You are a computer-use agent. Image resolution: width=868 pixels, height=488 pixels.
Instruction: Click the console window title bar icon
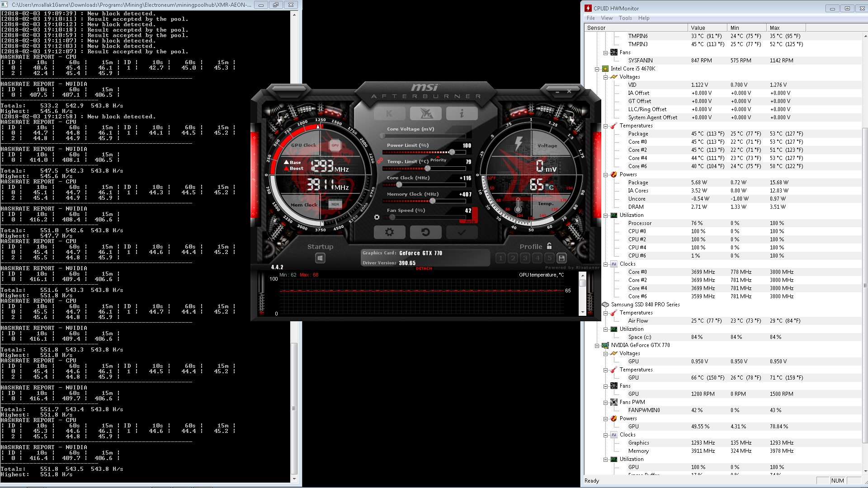point(5,5)
